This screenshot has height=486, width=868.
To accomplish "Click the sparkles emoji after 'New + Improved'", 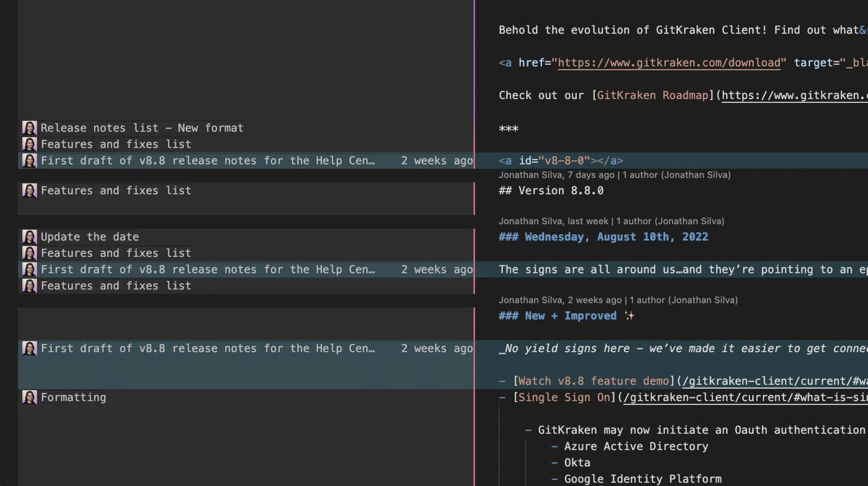I will [629, 316].
